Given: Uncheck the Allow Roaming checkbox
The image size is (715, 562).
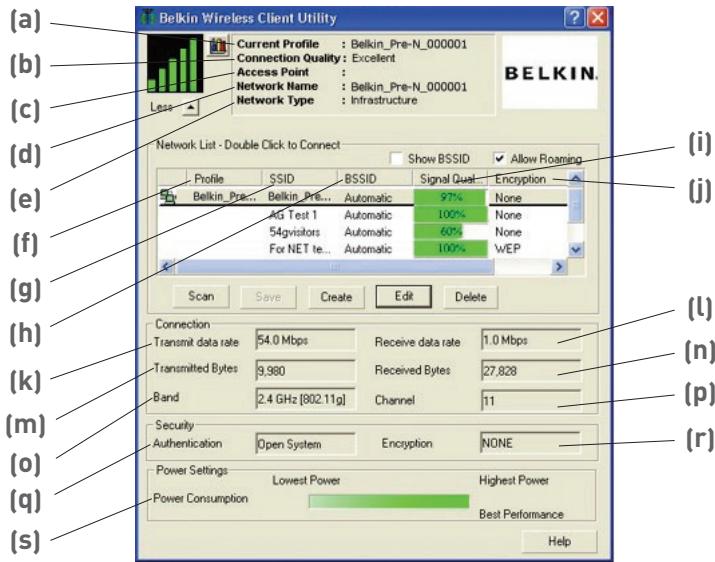Looking at the screenshot, I should point(499,159).
